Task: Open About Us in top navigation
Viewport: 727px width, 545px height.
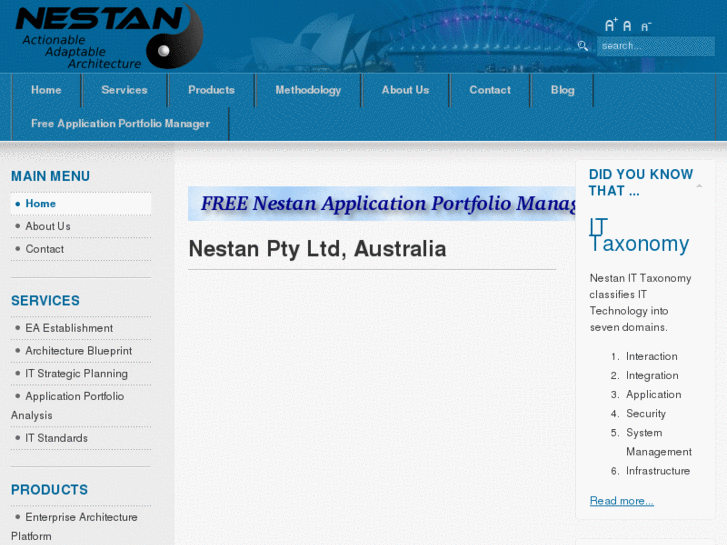Action: pyautogui.click(x=405, y=90)
